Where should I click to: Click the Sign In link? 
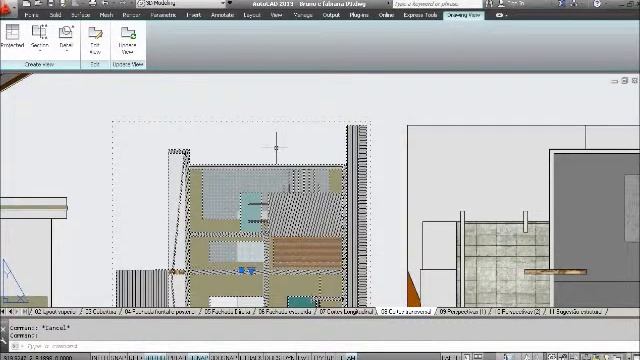[516, 4]
